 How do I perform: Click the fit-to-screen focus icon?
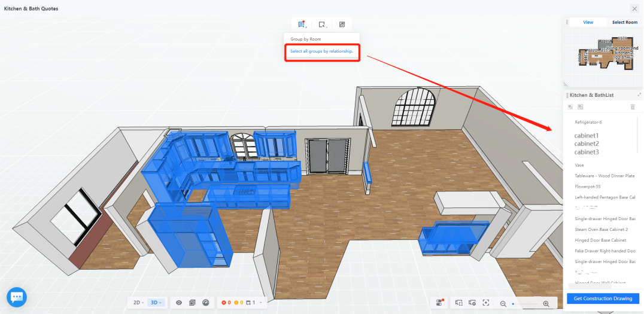click(486, 303)
